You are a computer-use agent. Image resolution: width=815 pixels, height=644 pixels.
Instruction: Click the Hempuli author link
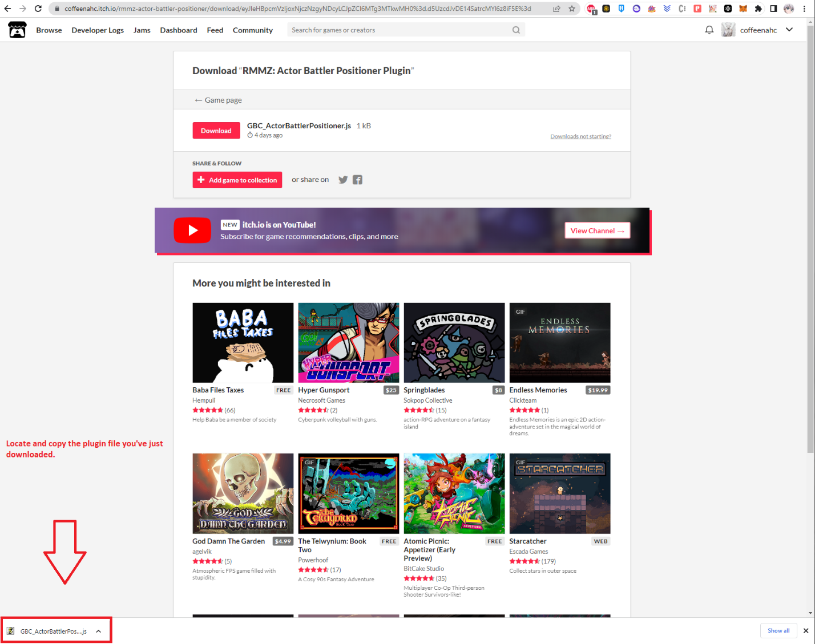coord(204,400)
